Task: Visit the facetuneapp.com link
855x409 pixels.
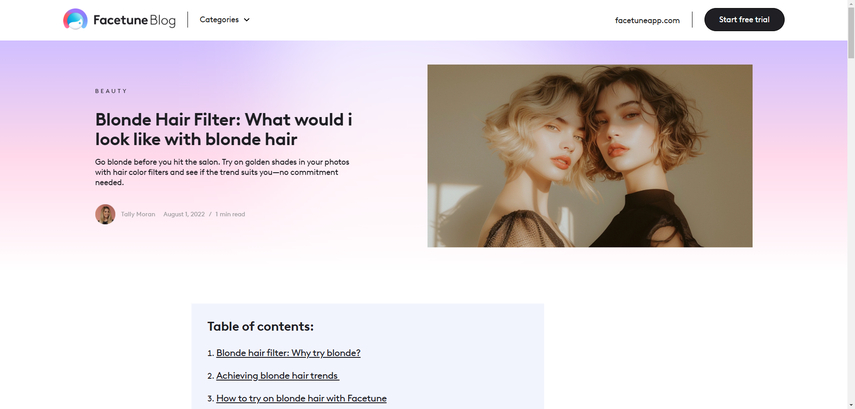Action: coord(647,20)
